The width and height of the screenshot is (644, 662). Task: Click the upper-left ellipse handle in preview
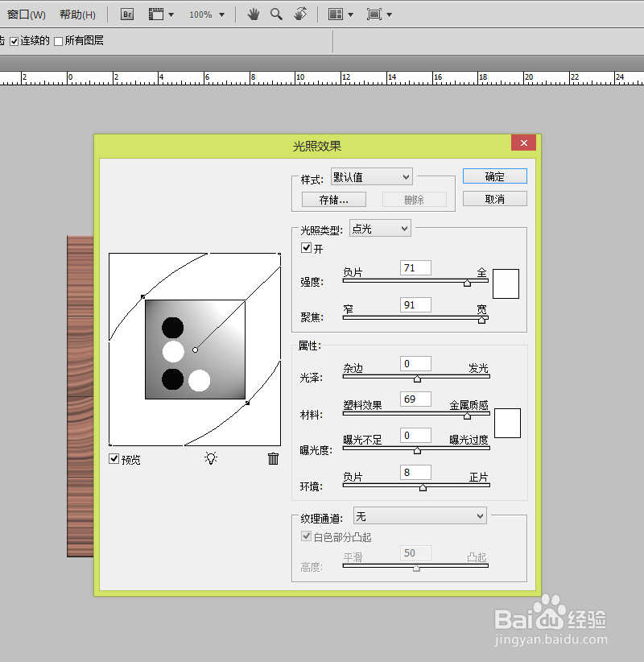click(142, 297)
